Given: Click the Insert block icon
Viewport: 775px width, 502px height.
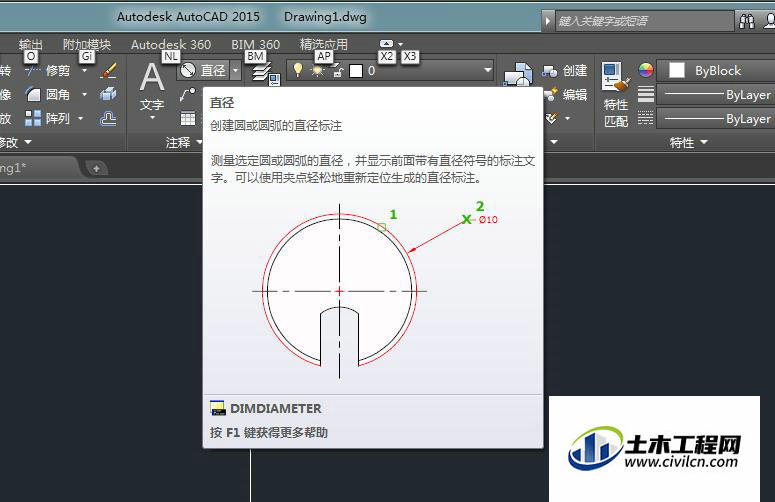Looking at the screenshot, I should [x=517, y=74].
